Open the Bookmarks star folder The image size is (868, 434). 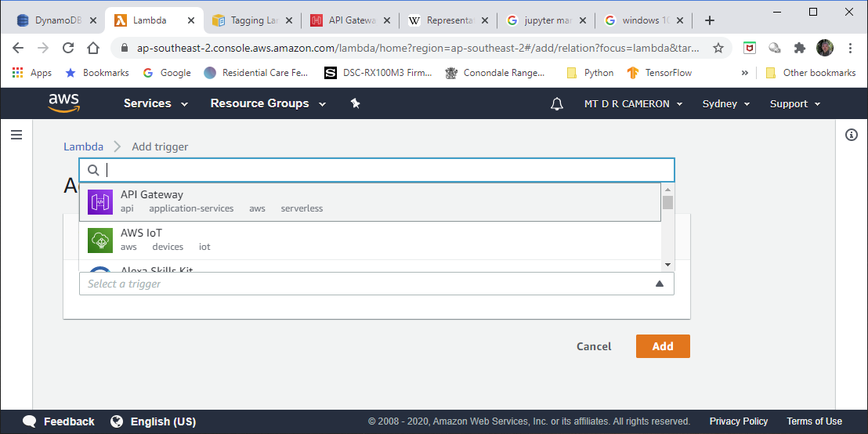97,73
